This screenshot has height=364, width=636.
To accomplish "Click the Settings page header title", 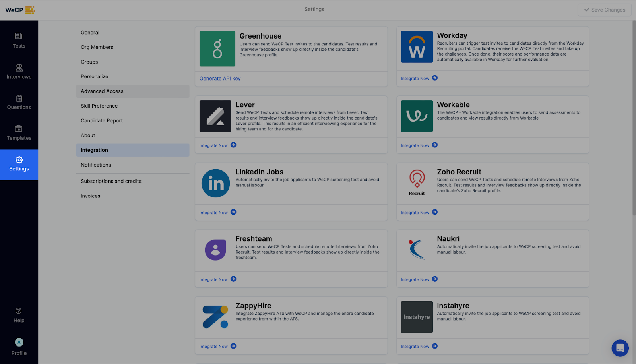I will pos(314,9).
